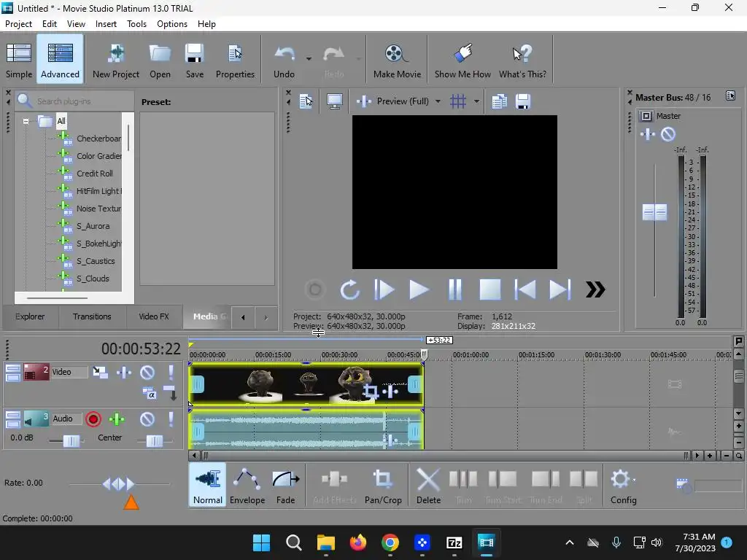Activate the What's This help tool

522,61
